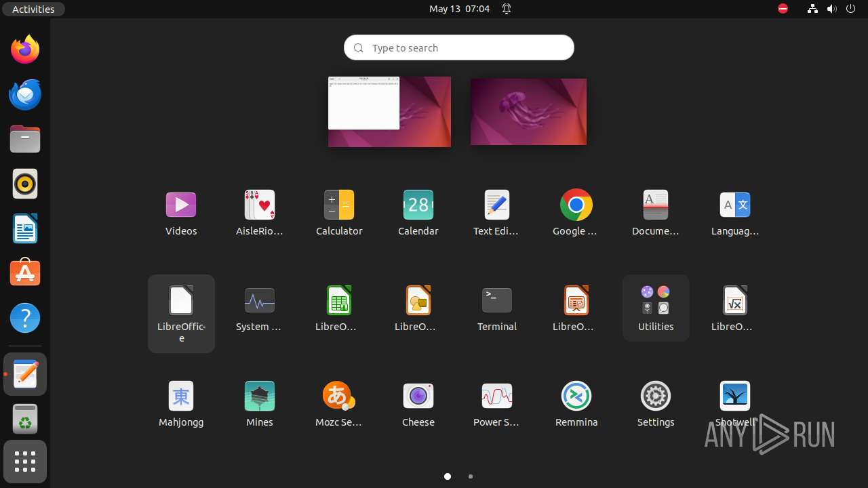
Task: Open Mozc Setup app
Action: point(339,403)
